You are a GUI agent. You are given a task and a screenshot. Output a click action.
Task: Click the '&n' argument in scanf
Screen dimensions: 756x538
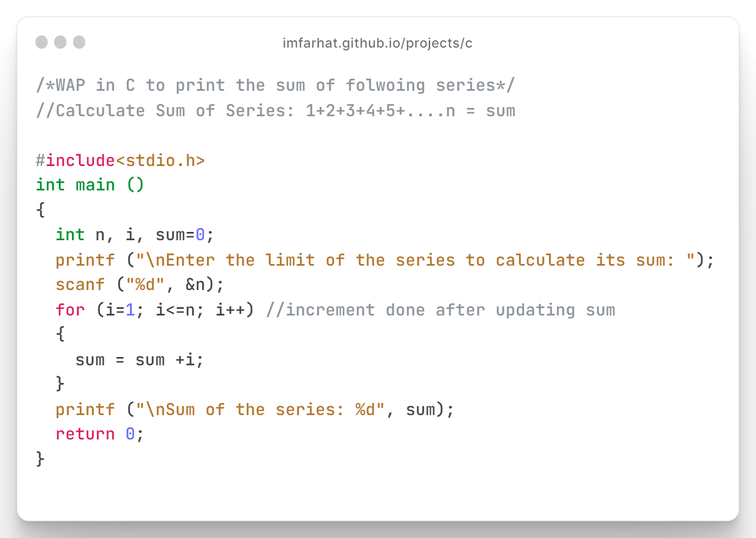click(195, 284)
